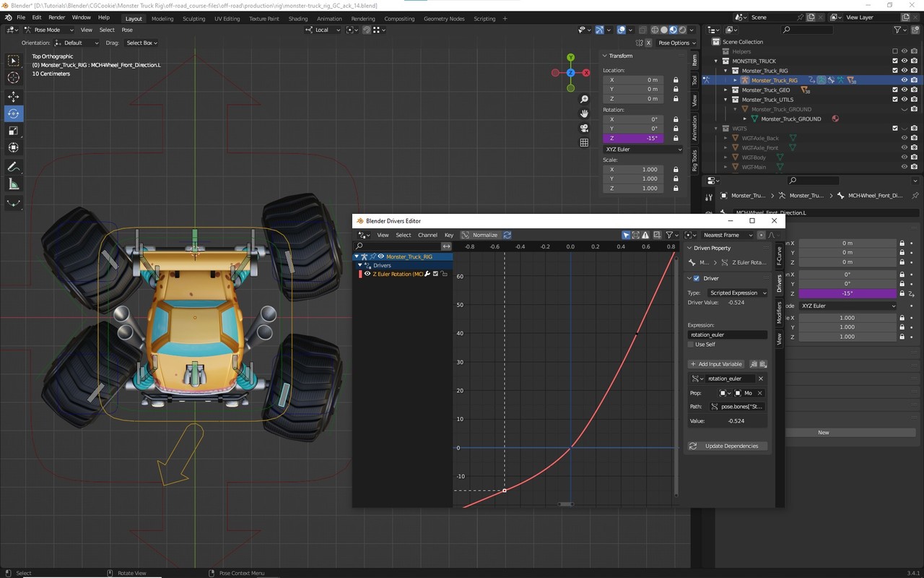Select the Scale tool in viewport toolbar

(14, 131)
